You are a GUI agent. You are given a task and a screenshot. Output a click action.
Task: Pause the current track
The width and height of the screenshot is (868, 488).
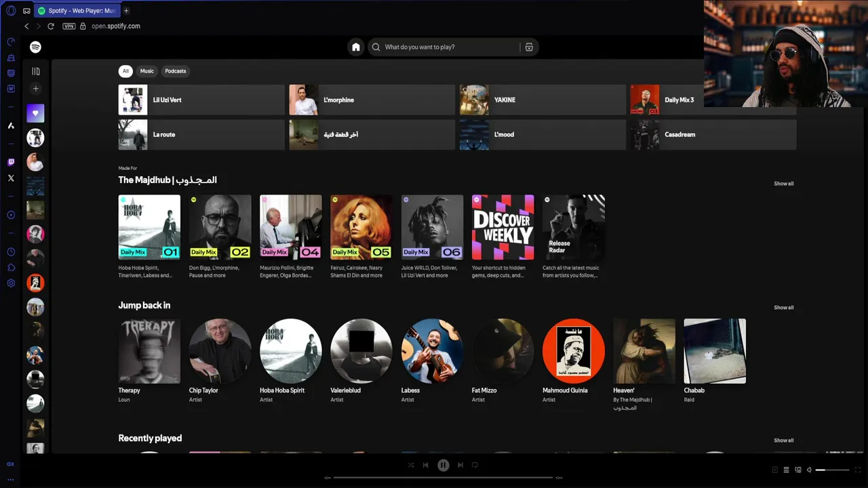click(x=443, y=465)
